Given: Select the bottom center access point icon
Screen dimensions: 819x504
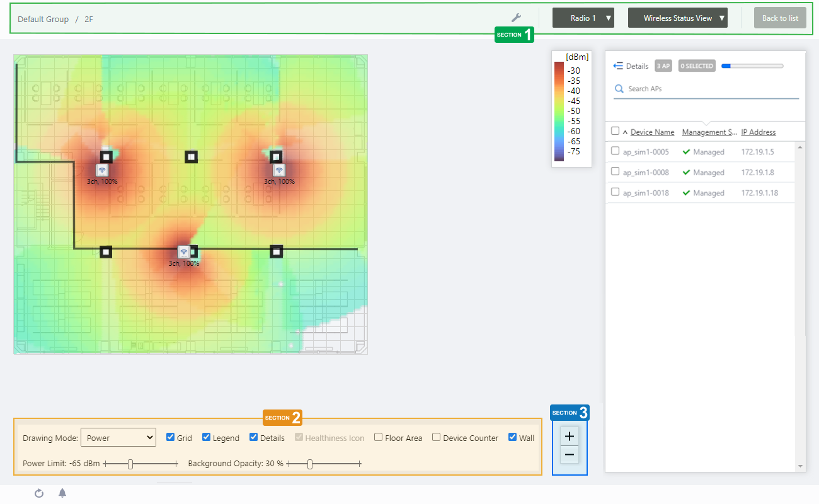Looking at the screenshot, I should point(183,252).
